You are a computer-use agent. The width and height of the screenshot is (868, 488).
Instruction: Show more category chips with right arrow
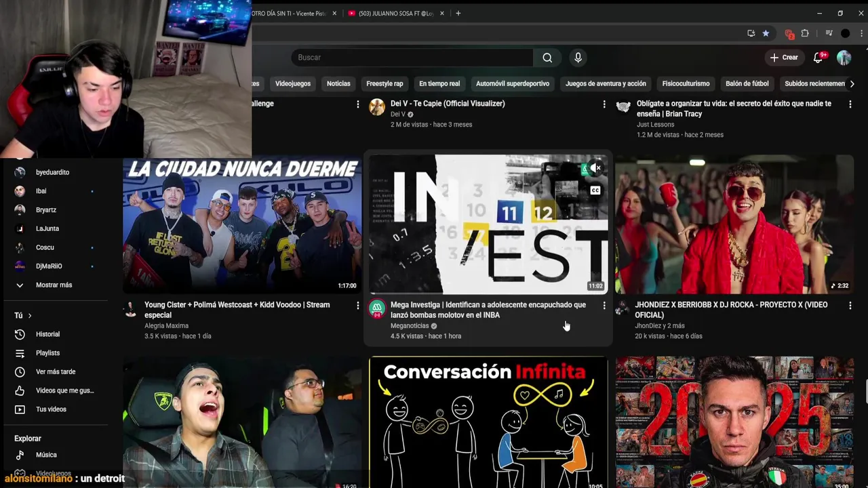[852, 83]
